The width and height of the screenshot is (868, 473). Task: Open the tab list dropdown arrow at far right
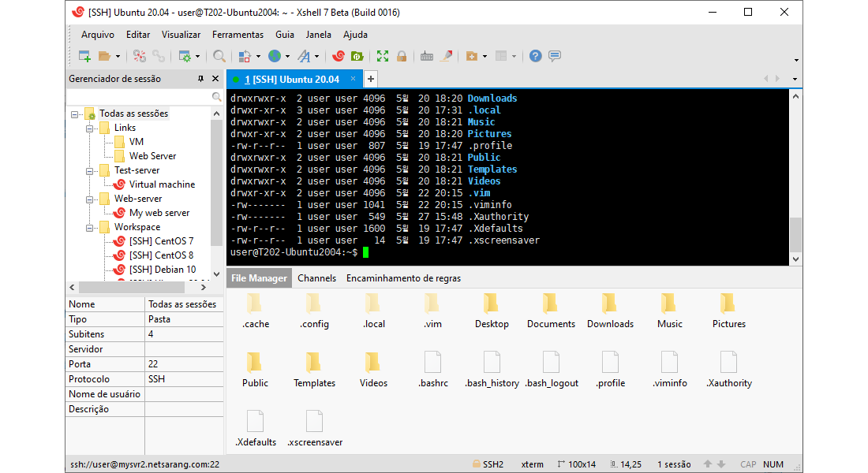[795, 79]
